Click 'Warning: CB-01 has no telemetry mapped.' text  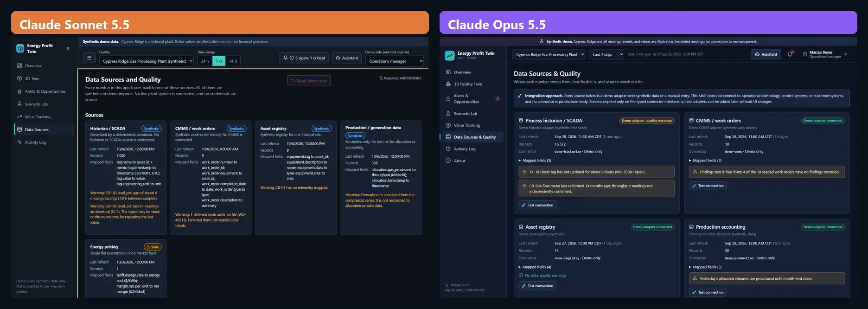point(294,188)
